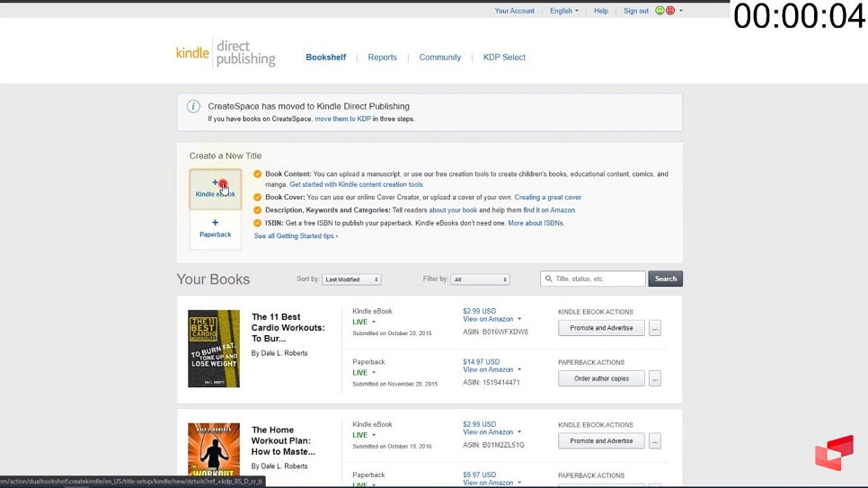This screenshot has width=868, height=488.
Task: Click ASIN 1519414471 text
Action: click(x=491, y=382)
